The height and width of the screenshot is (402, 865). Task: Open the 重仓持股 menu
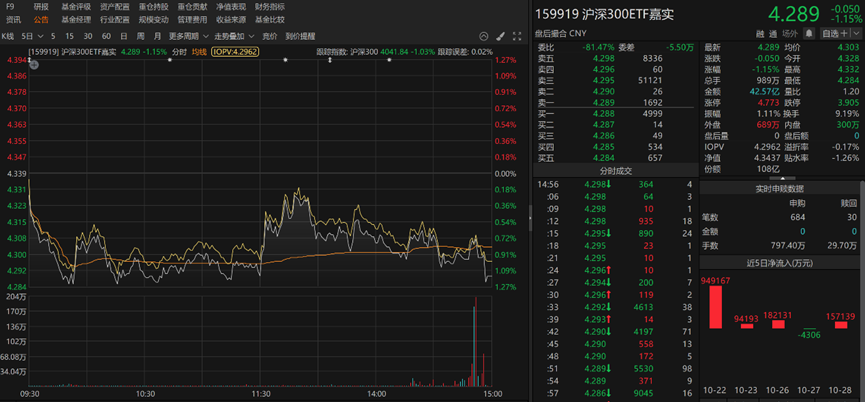154,7
